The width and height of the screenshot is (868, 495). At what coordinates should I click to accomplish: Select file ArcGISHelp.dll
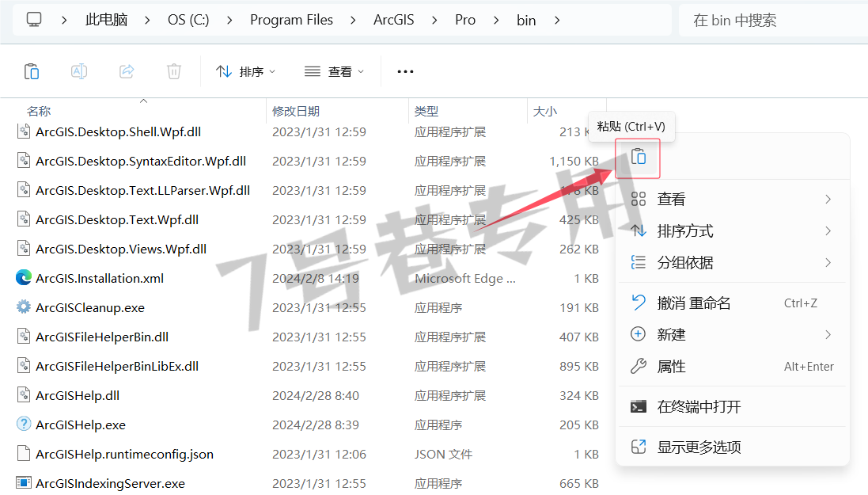(78, 395)
